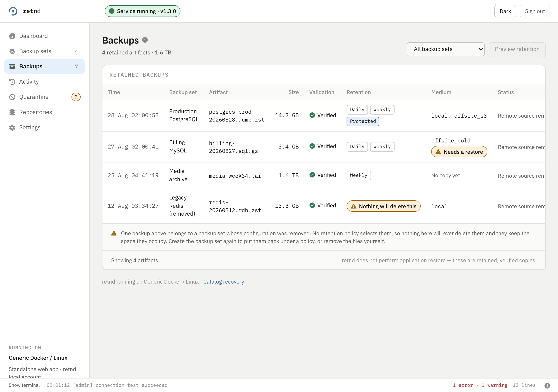Click the Sign out button
Viewport: 558px width, 392px height.
[x=535, y=11]
